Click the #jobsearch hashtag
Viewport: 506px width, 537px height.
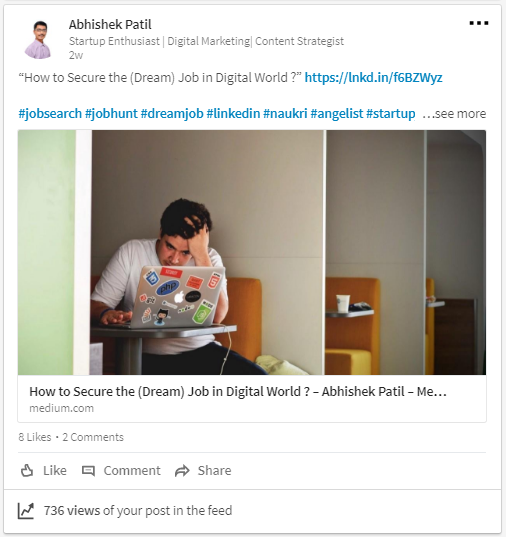50,113
